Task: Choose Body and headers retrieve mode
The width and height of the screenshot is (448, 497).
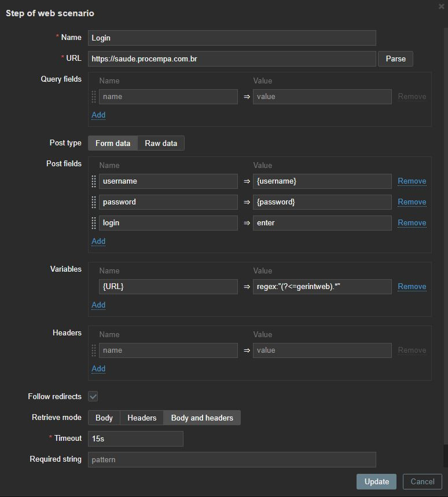Action: point(202,418)
